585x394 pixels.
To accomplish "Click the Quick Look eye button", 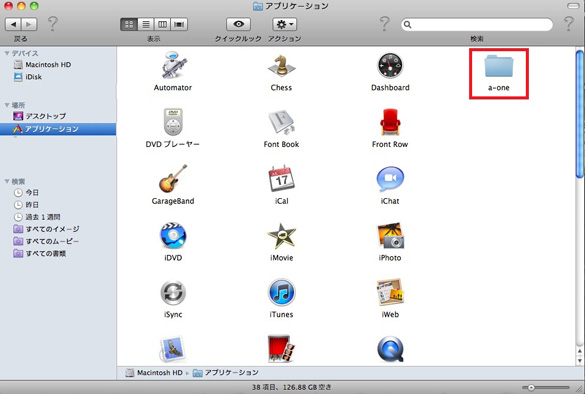I will click(x=238, y=25).
